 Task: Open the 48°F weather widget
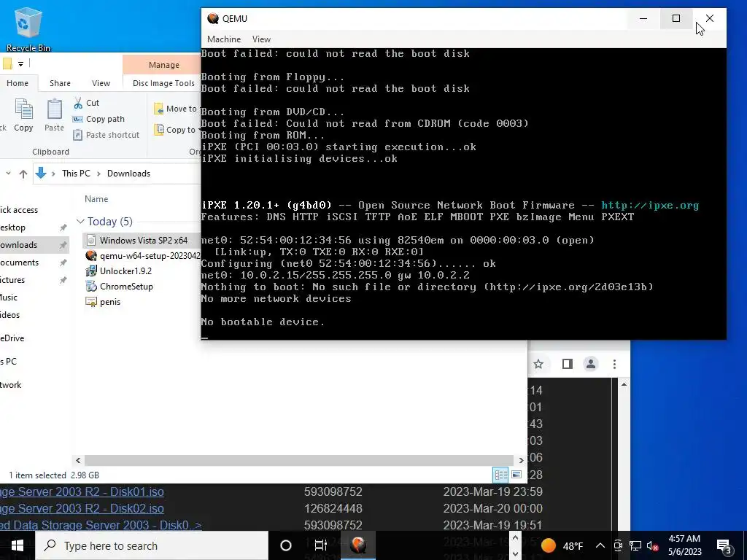tap(562, 545)
